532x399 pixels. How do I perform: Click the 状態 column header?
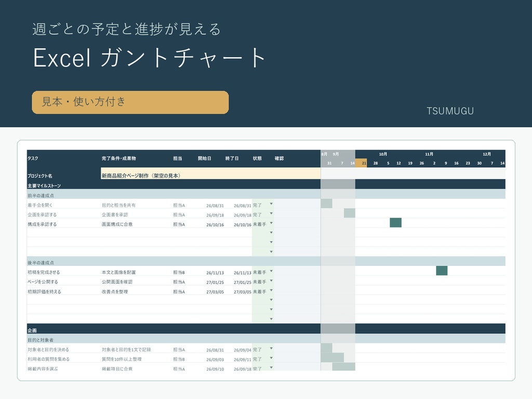click(x=257, y=158)
